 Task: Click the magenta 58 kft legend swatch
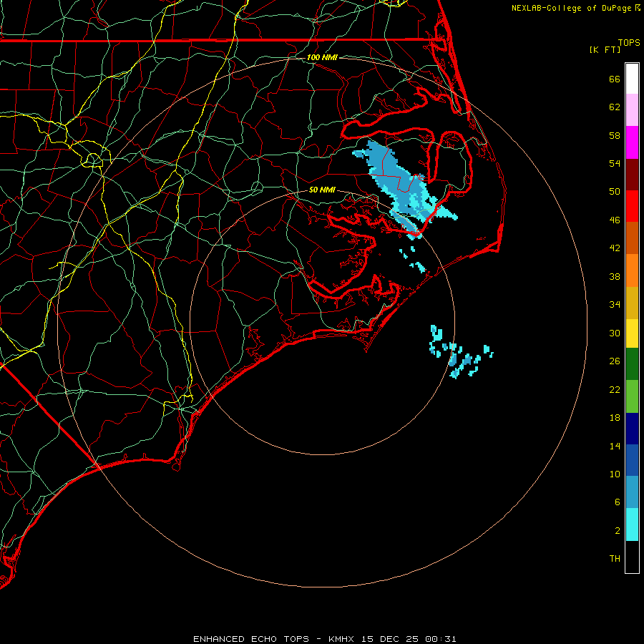pyautogui.click(x=632, y=142)
